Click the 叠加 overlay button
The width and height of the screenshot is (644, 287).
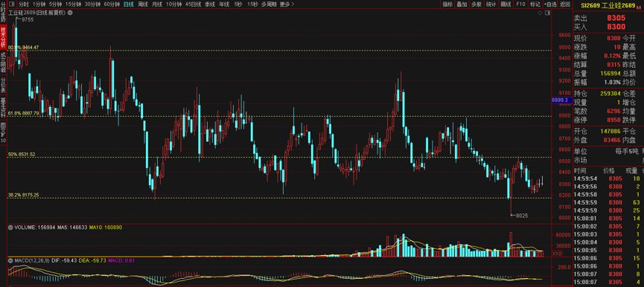(462, 4)
